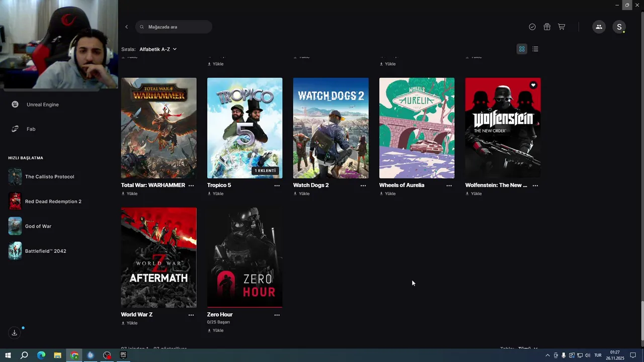Open Windows taskbar search
The height and width of the screenshot is (362, 644).
coord(24,355)
